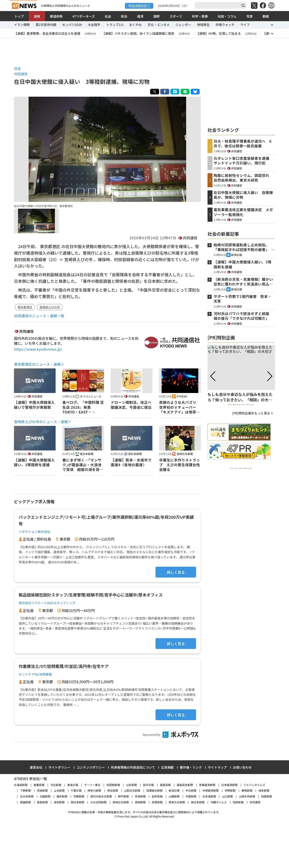Expand the breaking news ticker chevron
289x868 pixels.
point(272,34)
